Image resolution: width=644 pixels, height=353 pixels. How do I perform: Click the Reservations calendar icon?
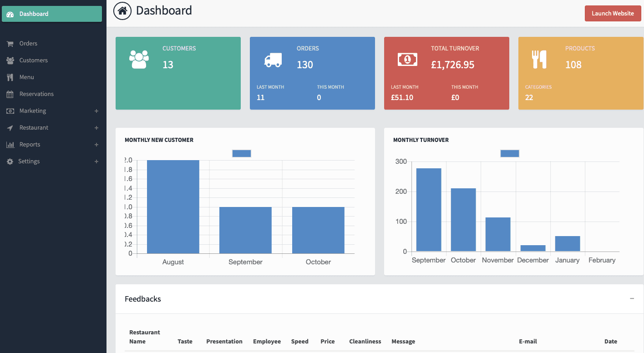point(10,94)
